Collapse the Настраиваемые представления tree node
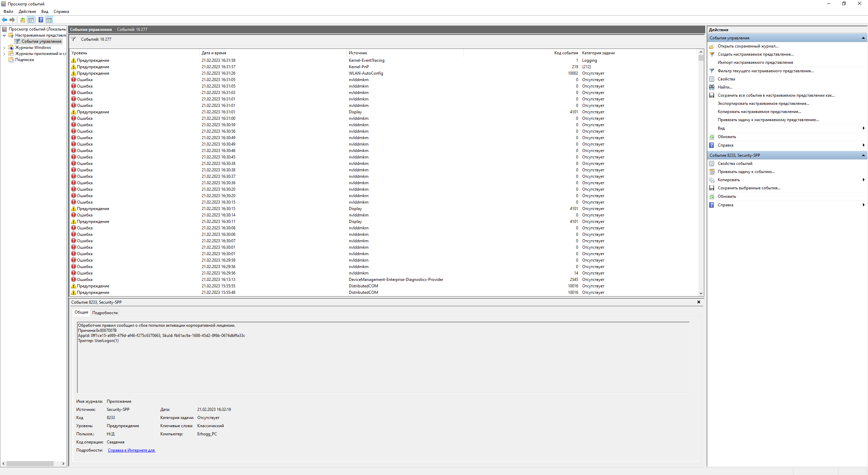 point(4,35)
